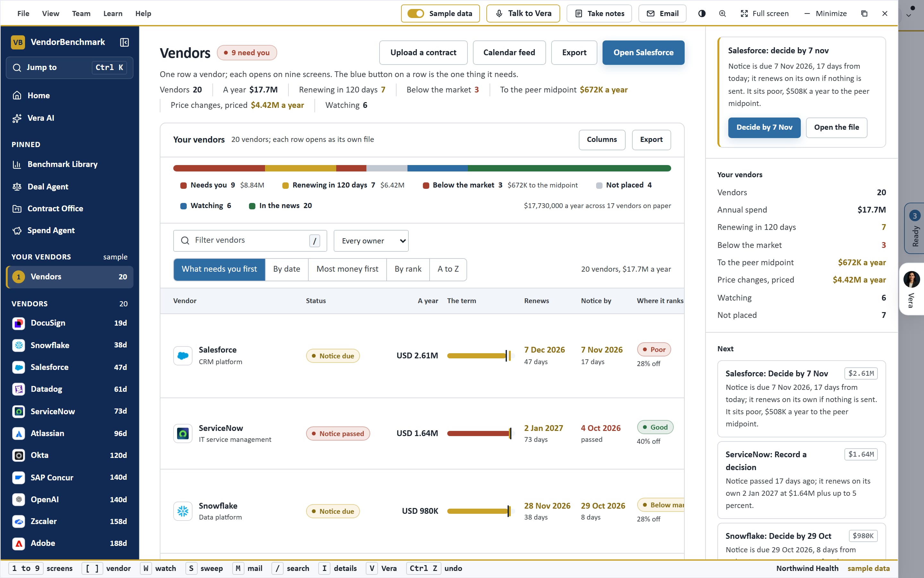The height and width of the screenshot is (578, 924).
Task: Toggle the contrast theme icon
Action: 702,13
